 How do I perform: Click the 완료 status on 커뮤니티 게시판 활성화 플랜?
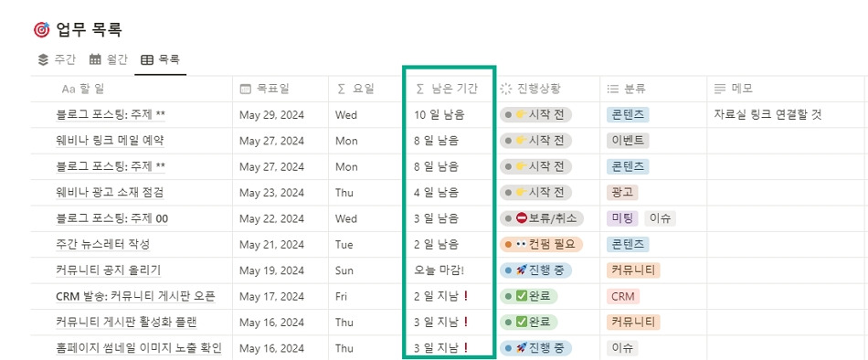528,322
